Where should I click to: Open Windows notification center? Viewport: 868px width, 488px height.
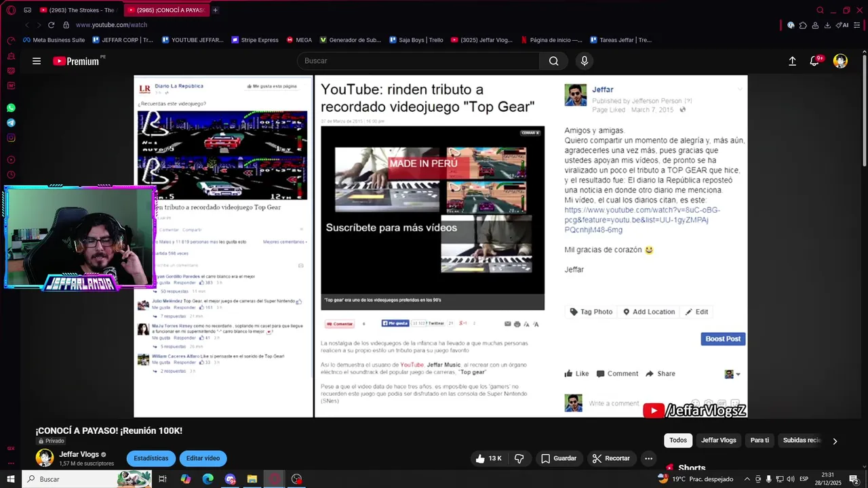(x=854, y=479)
